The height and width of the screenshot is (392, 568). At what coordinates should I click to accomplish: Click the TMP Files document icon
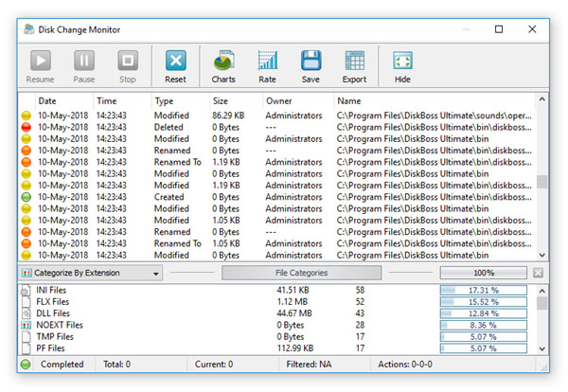pos(27,336)
